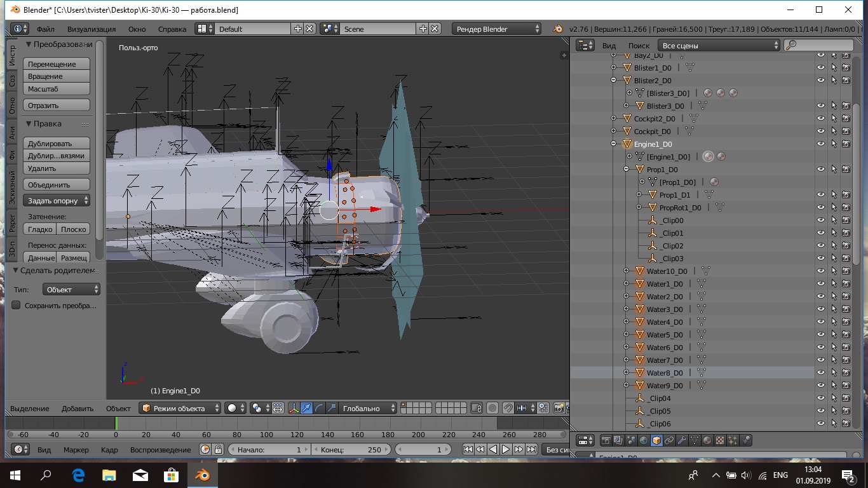The width and height of the screenshot is (868, 488).
Task: Open the Texture checkerboard properties tab
Action: point(720,440)
